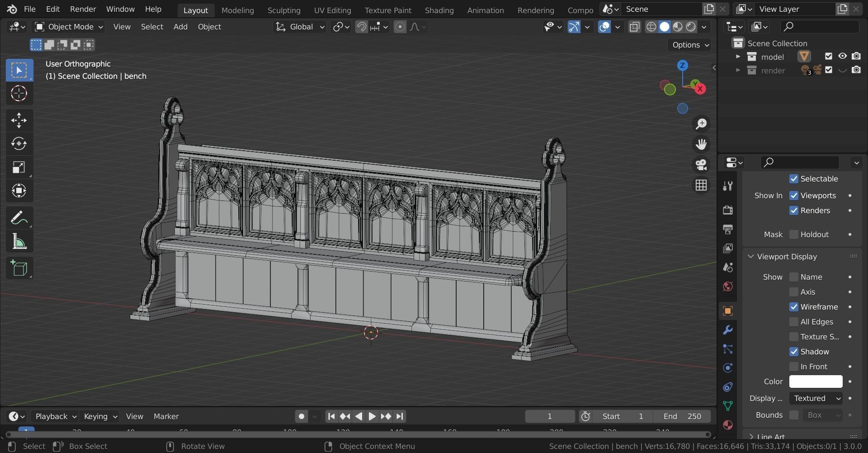868x453 pixels.
Task: Open the viewport Add menu
Action: [x=180, y=27]
